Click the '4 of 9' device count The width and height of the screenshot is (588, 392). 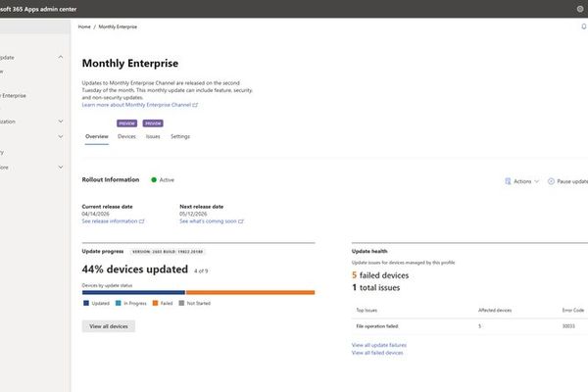coord(201,270)
